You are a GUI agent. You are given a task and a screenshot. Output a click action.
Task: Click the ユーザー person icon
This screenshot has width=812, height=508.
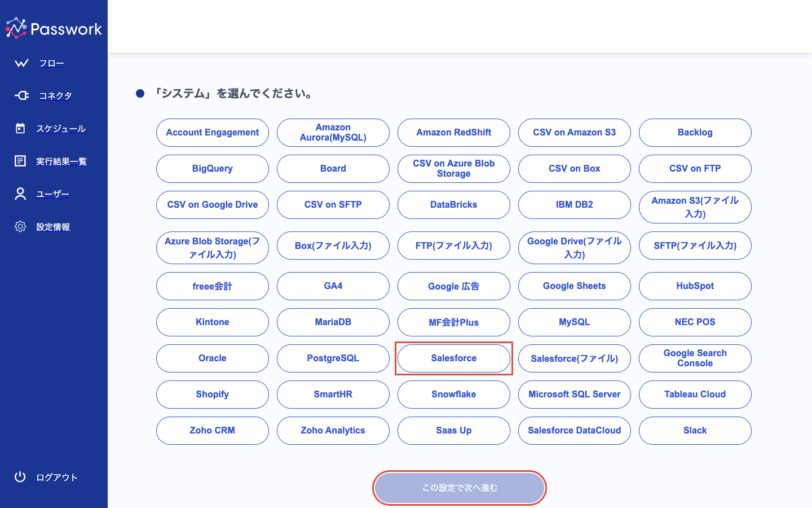point(20,194)
